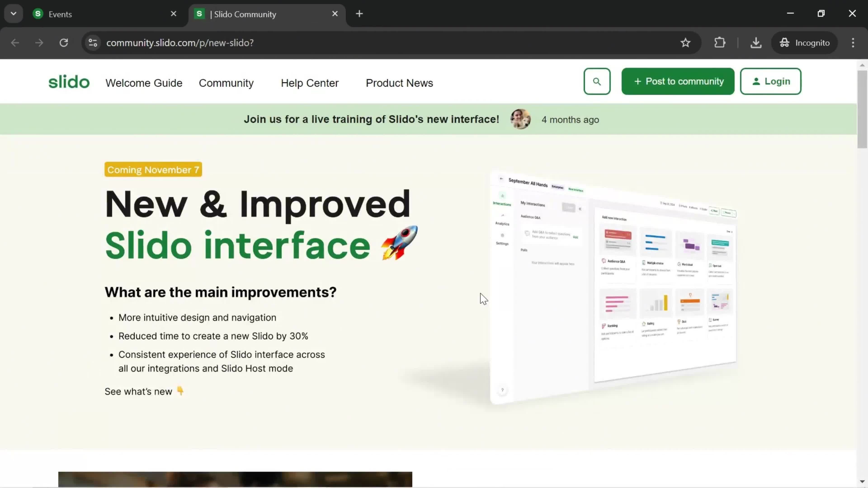
Task: Go back to previous page
Action: [15, 43]
